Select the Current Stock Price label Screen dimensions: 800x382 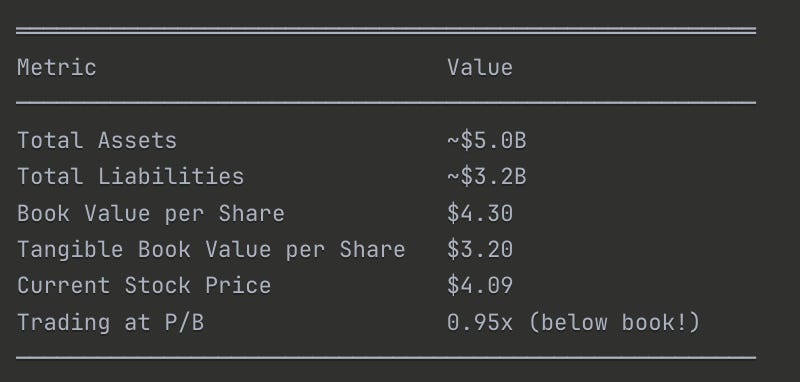pyautogui.click(x=144, y=286)
